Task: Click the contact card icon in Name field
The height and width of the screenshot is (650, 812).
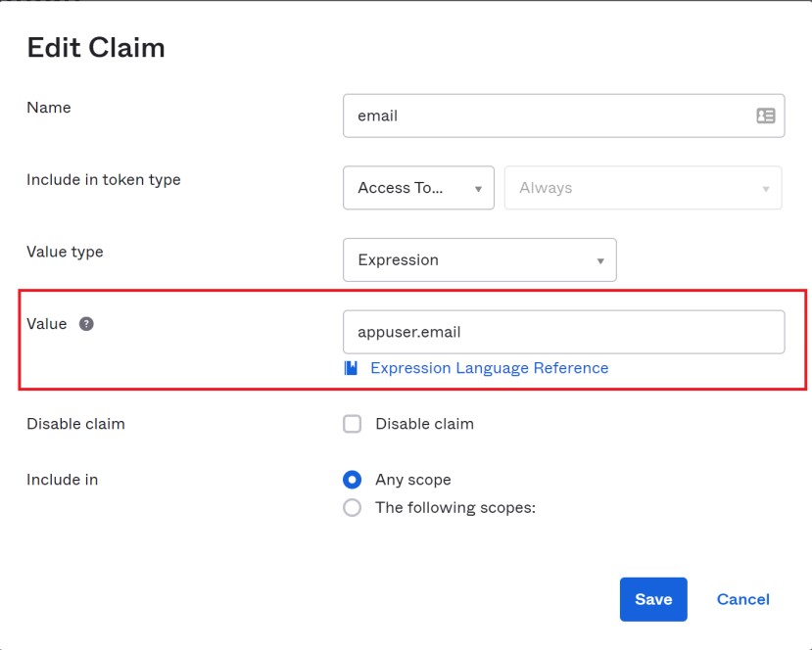Action: pyautogui.click(x=765, y=116)
